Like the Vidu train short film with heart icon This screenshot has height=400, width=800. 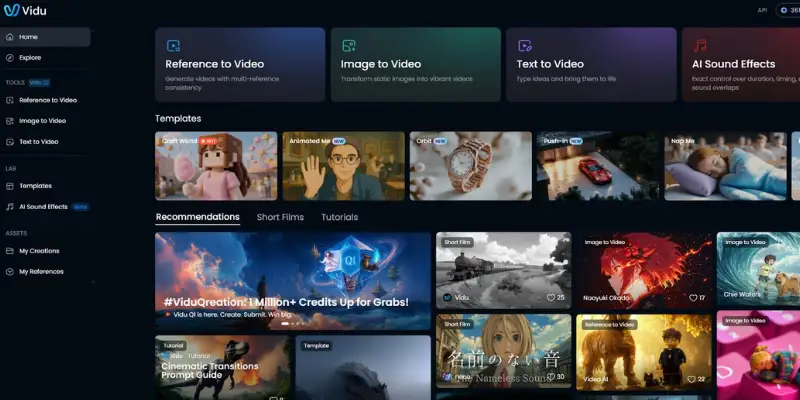tap(551, 297)
